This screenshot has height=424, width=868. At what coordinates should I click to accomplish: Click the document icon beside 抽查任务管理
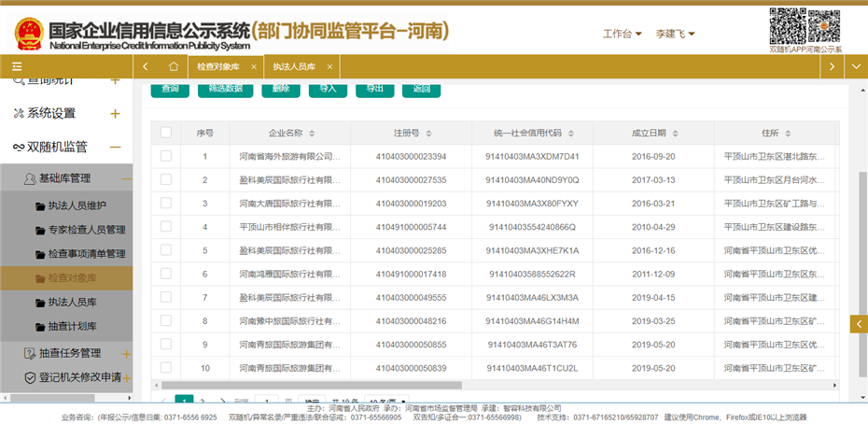coord(31,353)
